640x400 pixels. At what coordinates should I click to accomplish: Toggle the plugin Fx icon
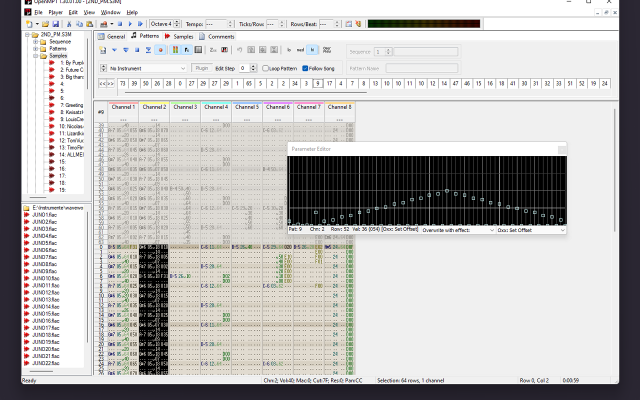point(187,50)
